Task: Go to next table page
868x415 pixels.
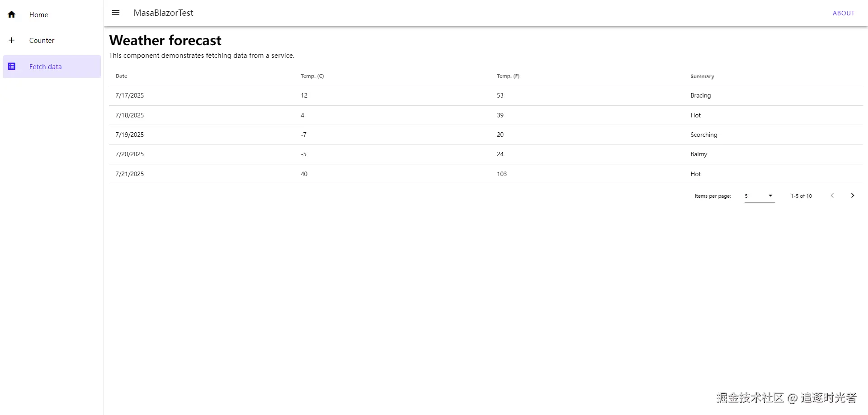Action: pyautogui.click(x=852, y=196)
